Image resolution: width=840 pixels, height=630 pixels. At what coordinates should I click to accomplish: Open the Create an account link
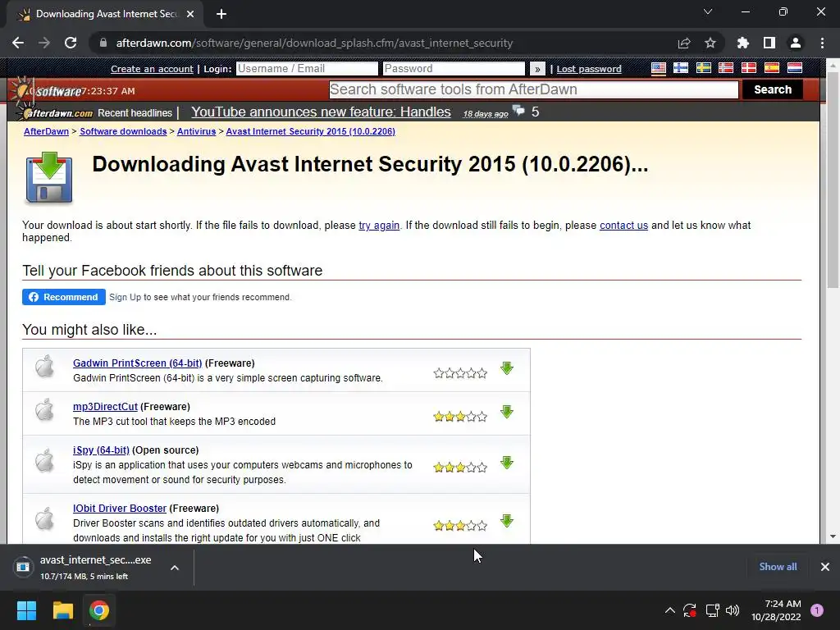(152, 69)
